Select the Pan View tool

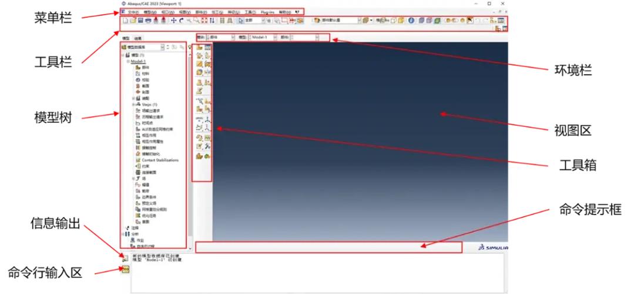174,21
